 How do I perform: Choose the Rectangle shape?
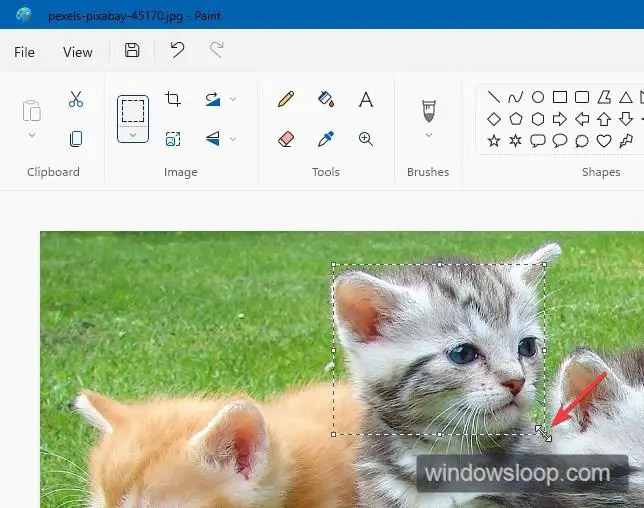tap(560, 97)
